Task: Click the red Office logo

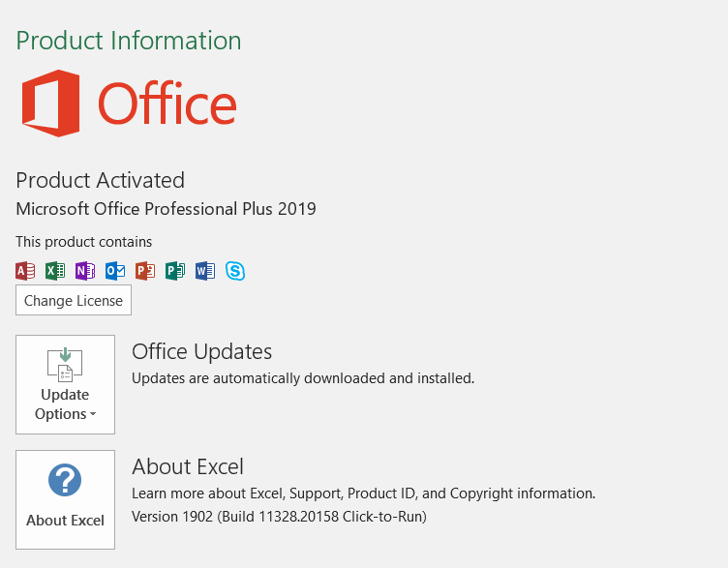Action: pos(50,104)
